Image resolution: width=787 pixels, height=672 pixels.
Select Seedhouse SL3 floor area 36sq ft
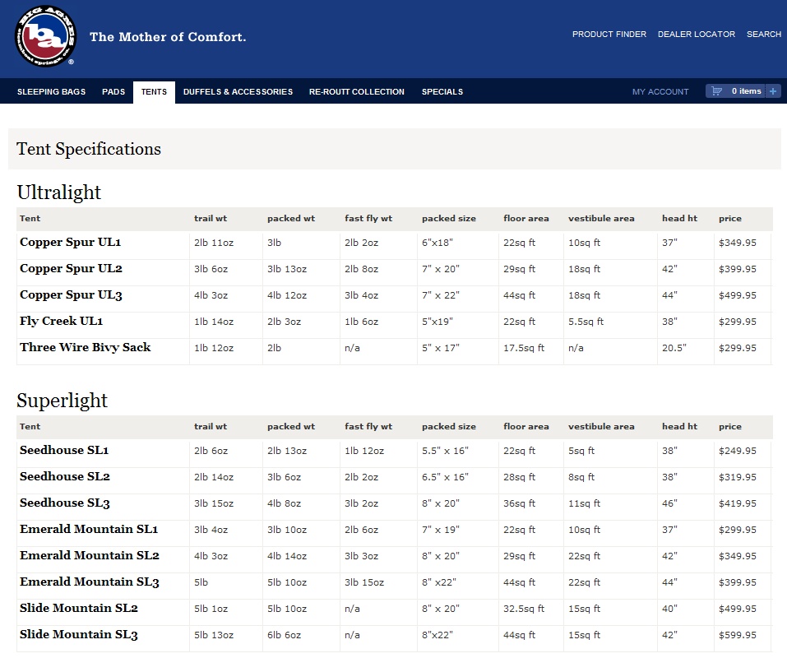(520, 503)
